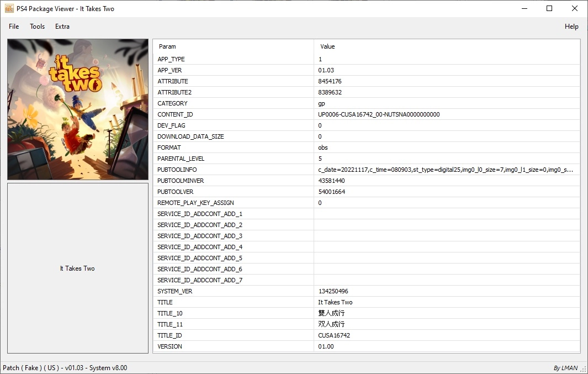The width and height of the screenshot is (588, 374).
Task: Select the CONTENT_ID row value
Action: (379, 114)
